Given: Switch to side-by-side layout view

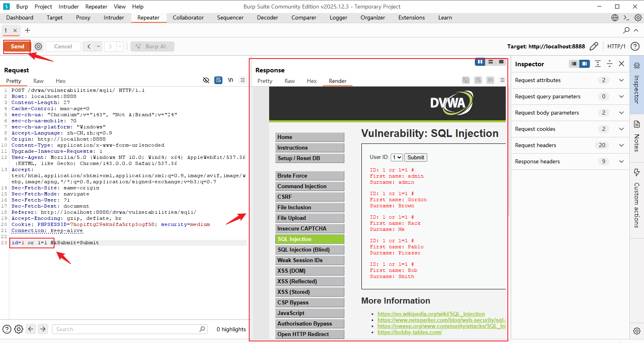Looking at the screenshot, I should (x=480, y=62).
